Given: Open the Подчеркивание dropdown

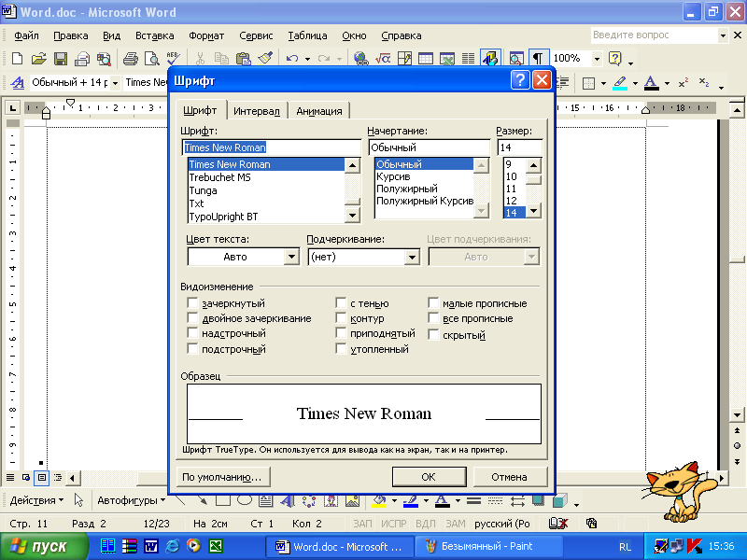Looking at the screenshot, I should coord(412,257).
